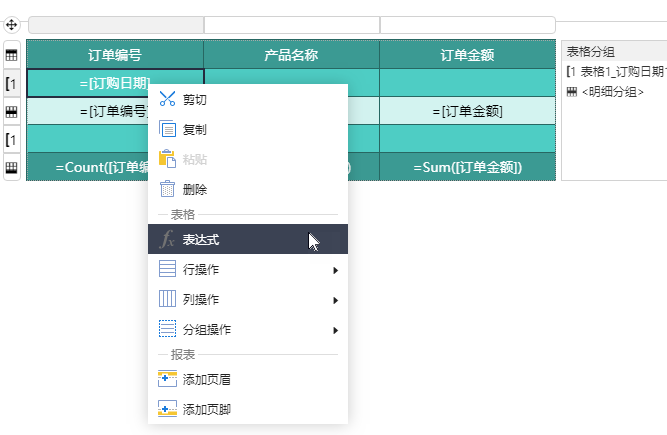Click the first column handle above 订单编号
The height and width of the screenshot is (435, 667).
(115, 25)
